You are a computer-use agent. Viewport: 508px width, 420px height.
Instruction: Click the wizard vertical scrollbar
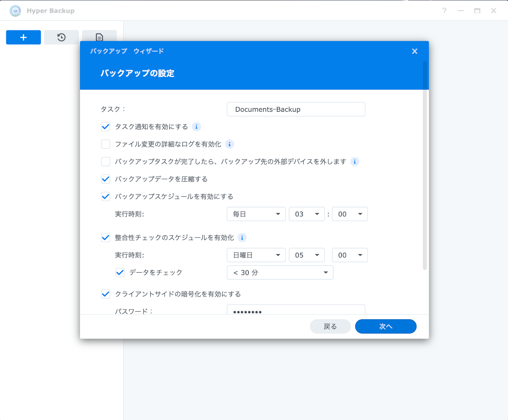[x=425, y=165]
